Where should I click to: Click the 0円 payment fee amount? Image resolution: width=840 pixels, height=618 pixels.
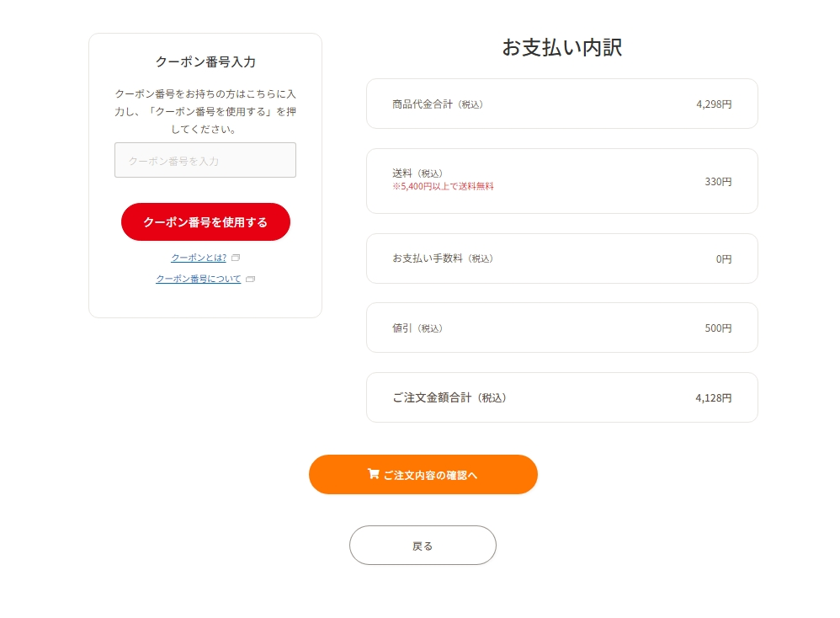(724, 258)
